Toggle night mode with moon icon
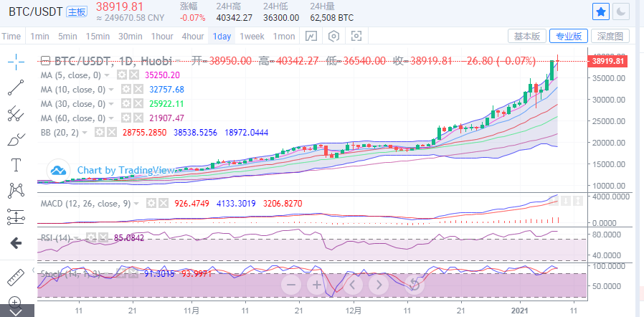 click(621, 11)
